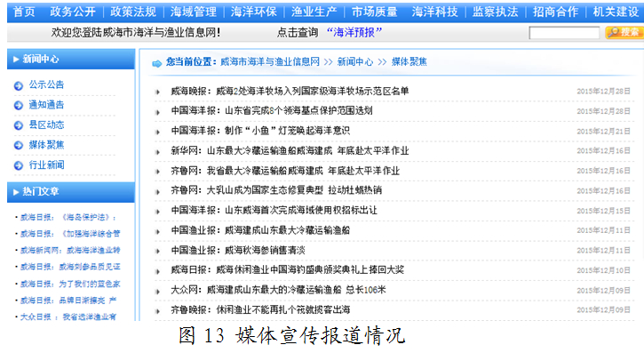Go to the 海洋环保 navigation item
This screenshot has height=361, width=644.
[253, 11]
